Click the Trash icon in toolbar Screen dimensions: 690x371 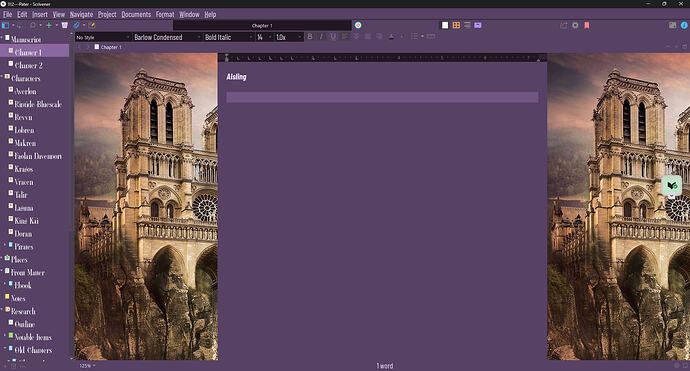pos(65,26)
